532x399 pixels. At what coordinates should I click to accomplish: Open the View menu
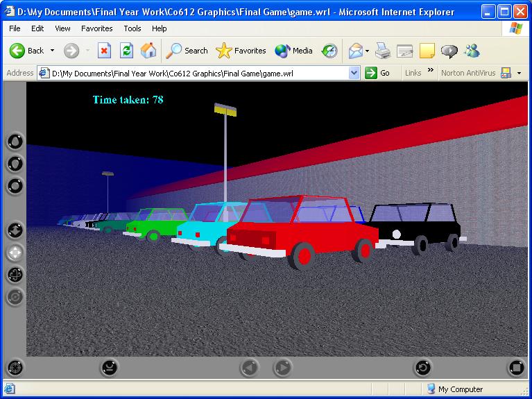[62, 28]
